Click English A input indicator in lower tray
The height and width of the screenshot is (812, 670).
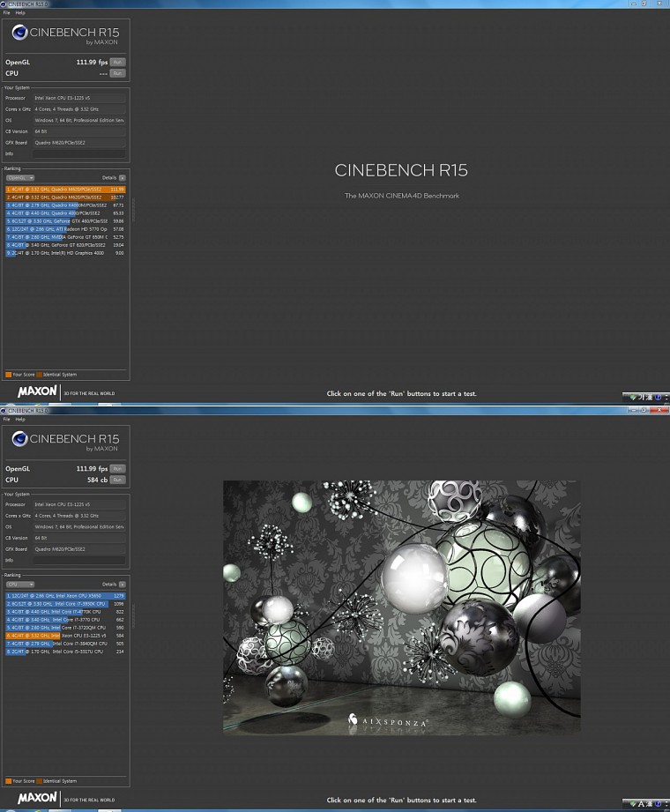click(641, 804)
